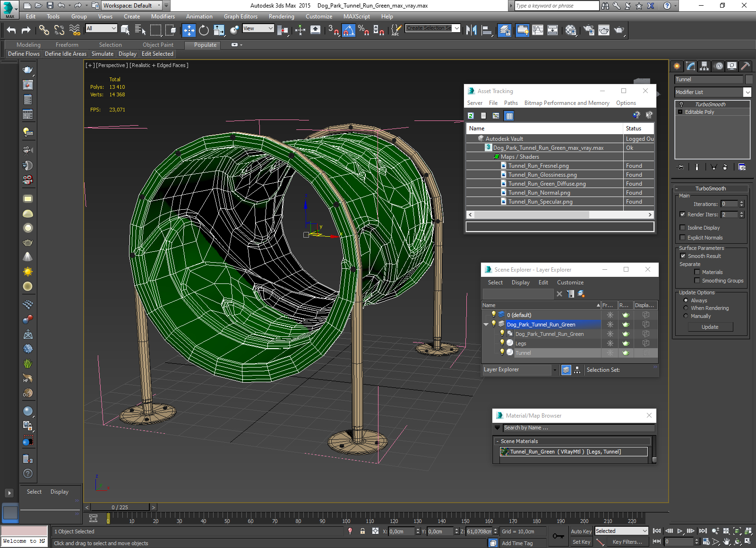Image resolution: width=756 pixels, height=548 pixels.
Task: Open the Modifier List dropdown
Action: 747,92
